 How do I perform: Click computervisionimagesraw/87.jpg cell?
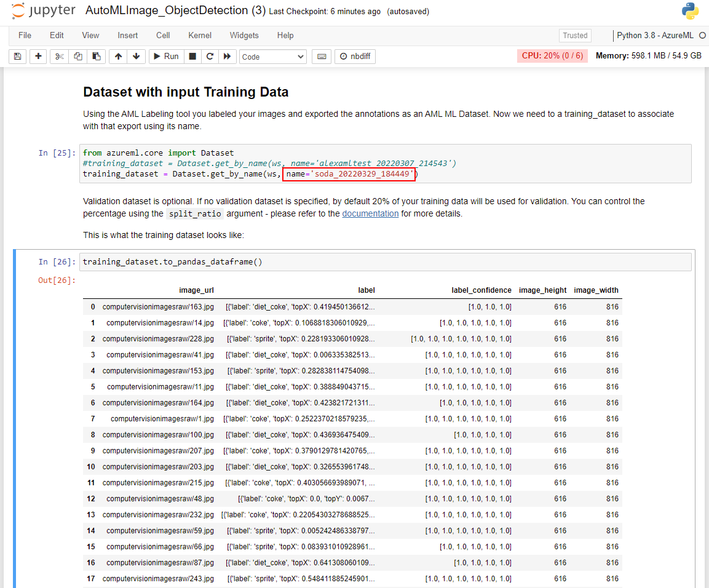tap(160, 563)
